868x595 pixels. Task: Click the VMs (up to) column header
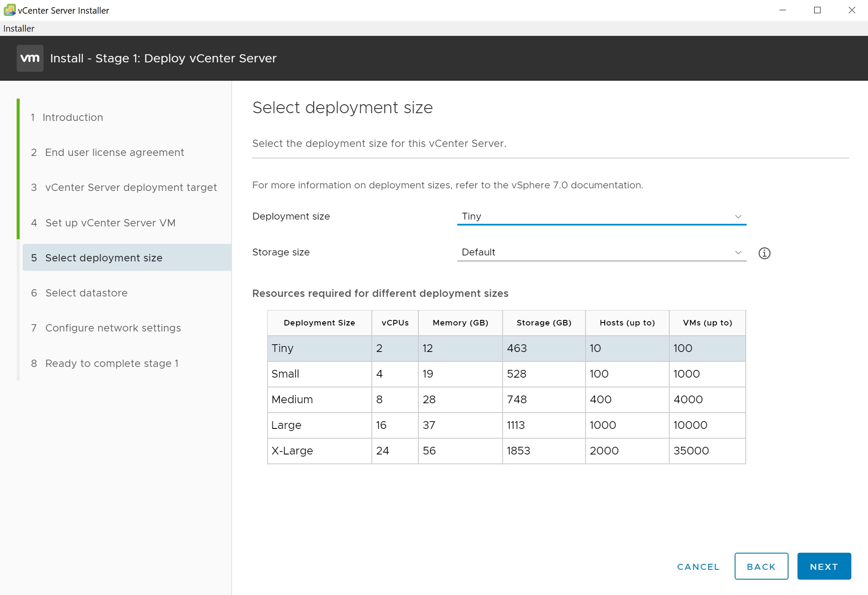(x=707, y=323)
